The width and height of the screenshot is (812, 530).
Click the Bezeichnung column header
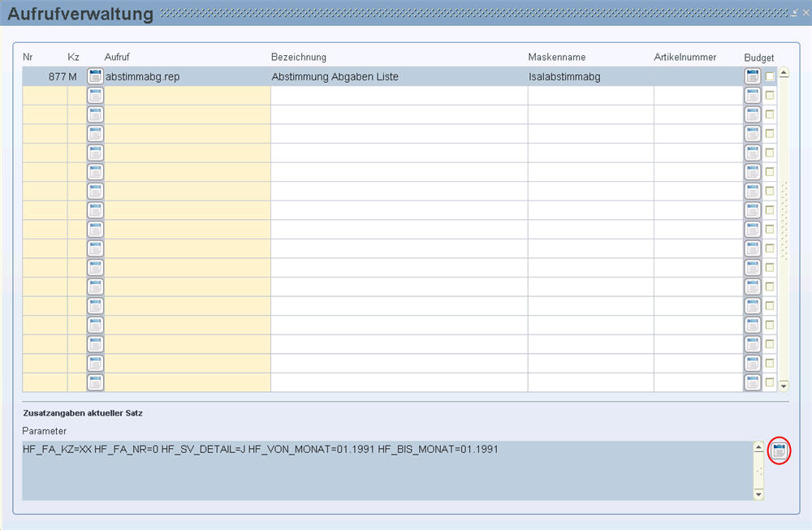298,58
